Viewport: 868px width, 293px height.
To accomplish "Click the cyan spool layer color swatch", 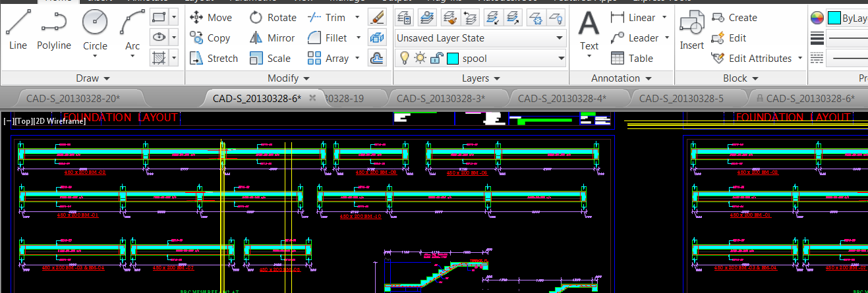I will click(452, 59).
